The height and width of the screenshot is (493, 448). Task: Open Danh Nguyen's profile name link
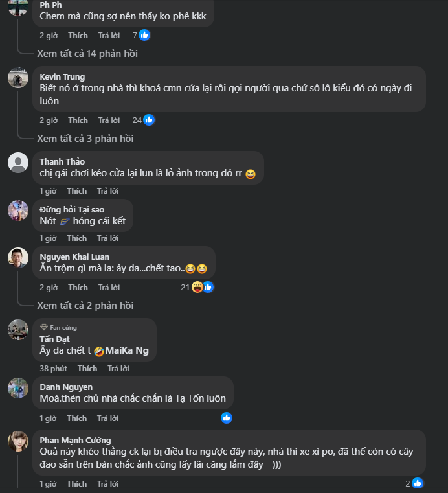point(66,387)
